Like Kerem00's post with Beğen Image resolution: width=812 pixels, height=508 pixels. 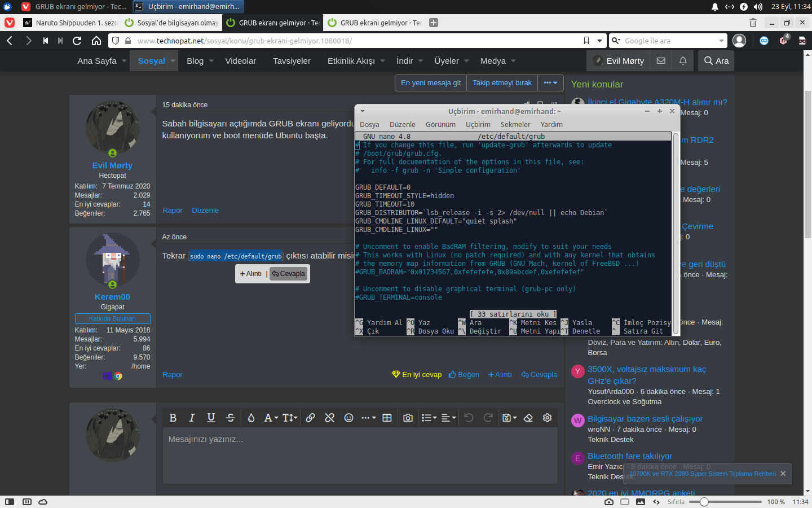click(464, 375)
